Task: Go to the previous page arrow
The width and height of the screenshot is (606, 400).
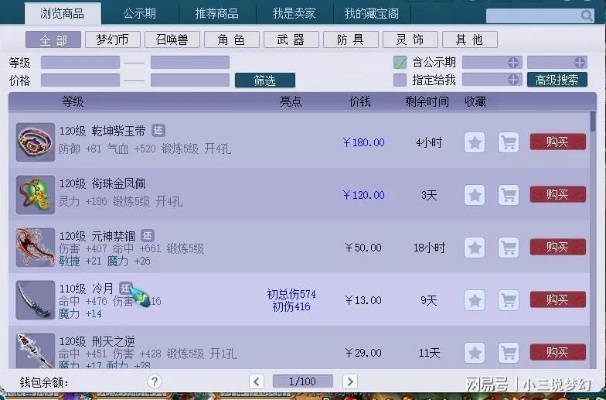Action: coord(256,381)
